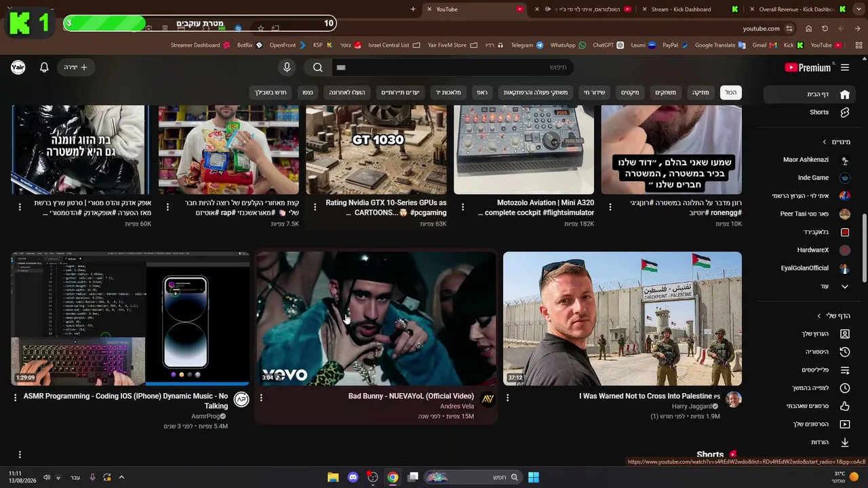868x488 pixels.
Task: Play the ASMR Programming video thumbnail
Action: pos(130,319)
